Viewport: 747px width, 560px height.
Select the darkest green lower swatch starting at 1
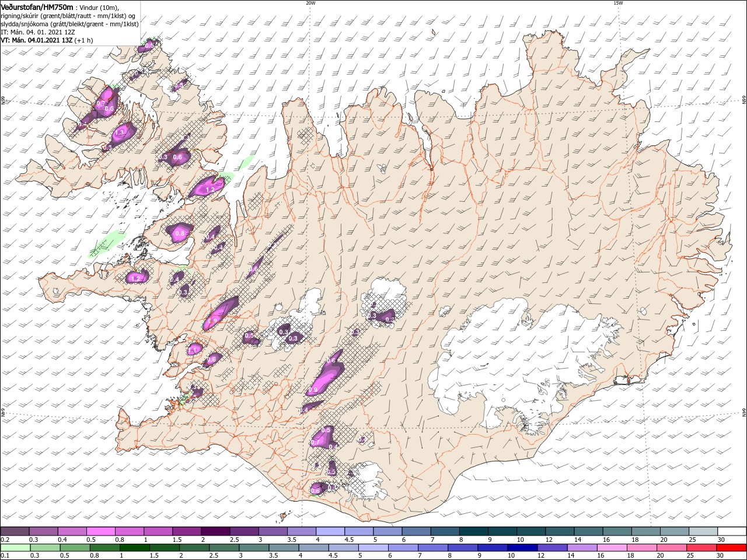tap(134, 548)
